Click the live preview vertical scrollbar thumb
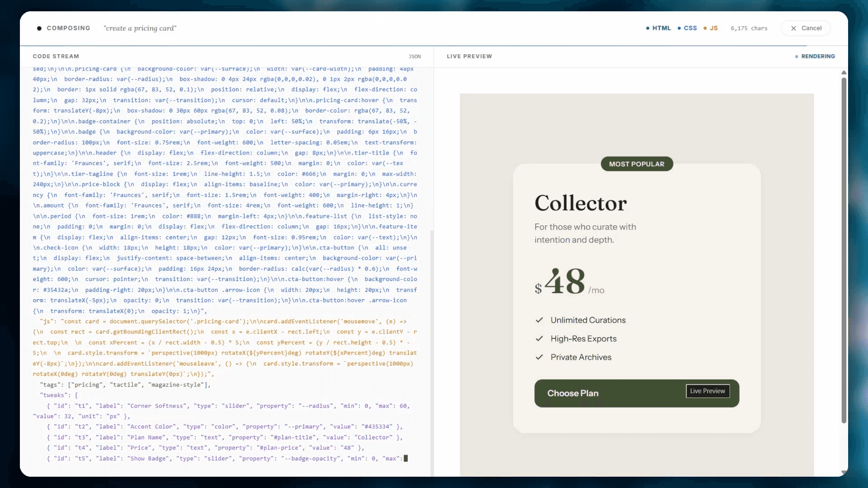 tap(844, 251)
